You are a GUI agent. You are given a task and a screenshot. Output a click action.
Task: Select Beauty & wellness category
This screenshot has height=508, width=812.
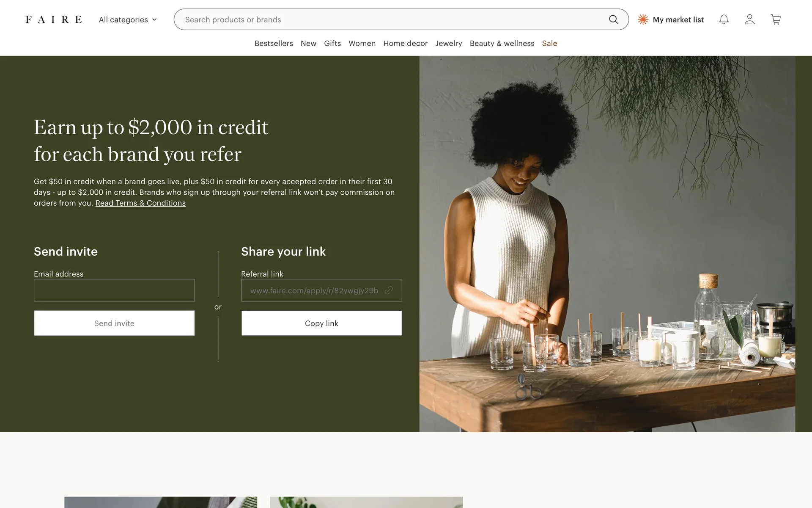(x=502, y=43)
